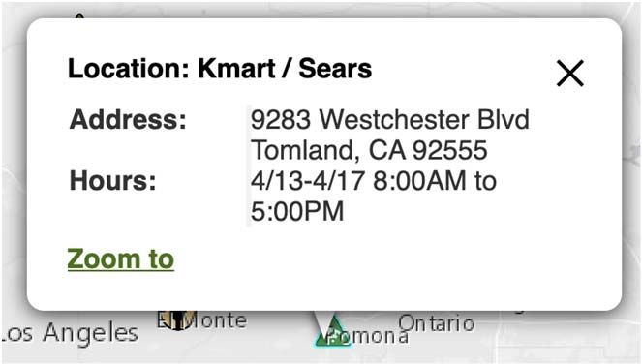
Task: Close the Kmart / Sears location popup
Action: [570, 74]
